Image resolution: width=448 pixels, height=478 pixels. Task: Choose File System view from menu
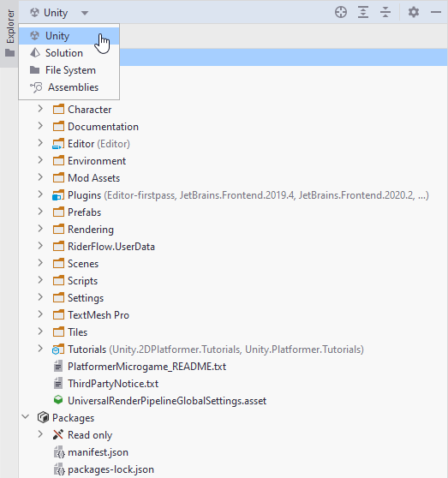click(69, 70)
